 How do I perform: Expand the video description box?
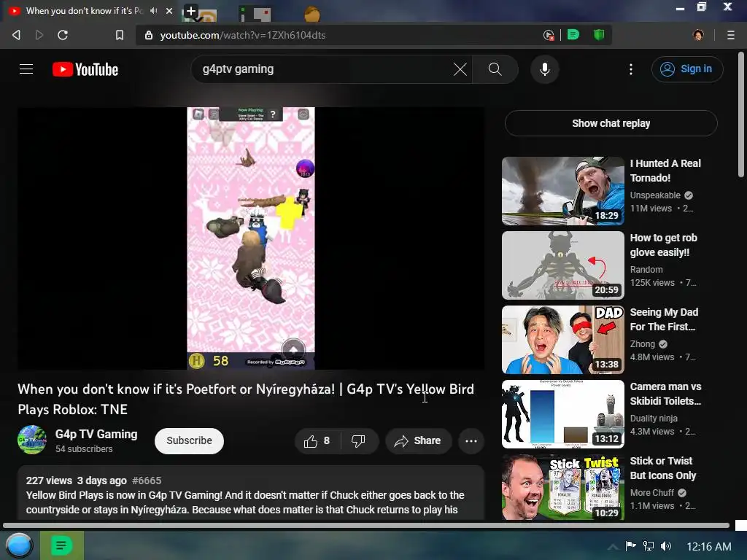[x=251, y=492]
